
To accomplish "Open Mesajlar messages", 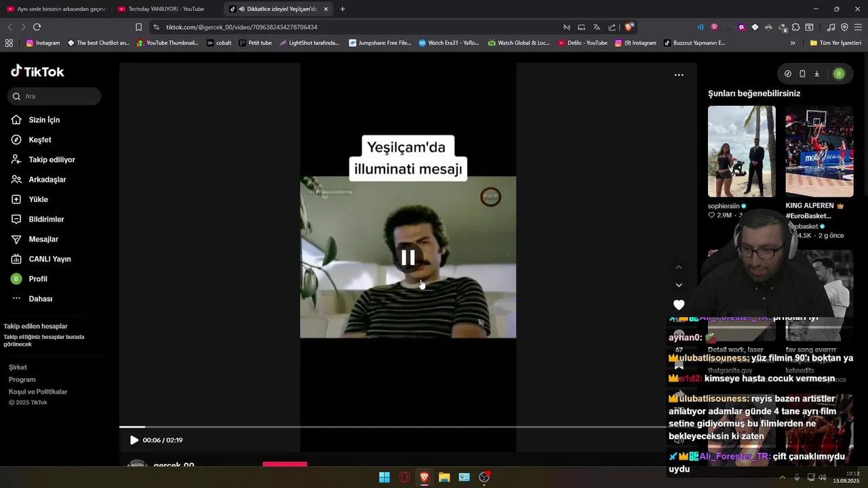I will pyautogui.click(x=35, y=239).
